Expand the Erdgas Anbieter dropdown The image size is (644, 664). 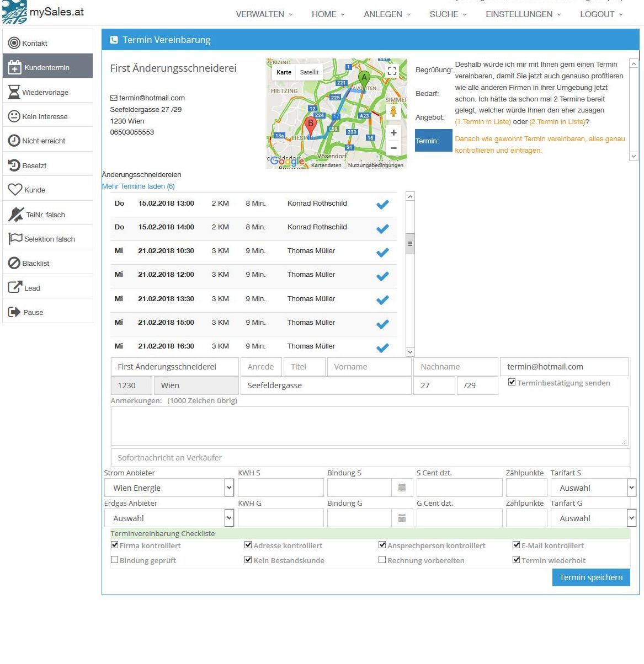(x=229, y=518)
